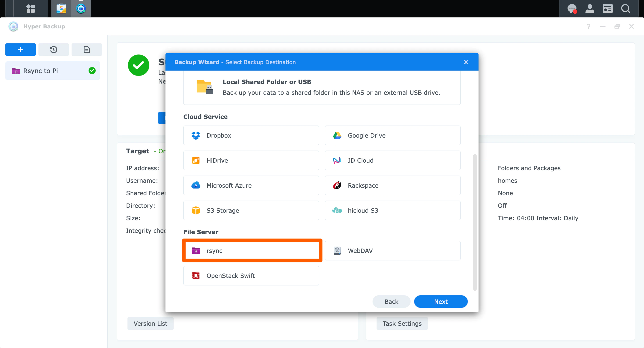
Task: Click the 'Cloud Service' section heading
Action: [x=205, y=117]
